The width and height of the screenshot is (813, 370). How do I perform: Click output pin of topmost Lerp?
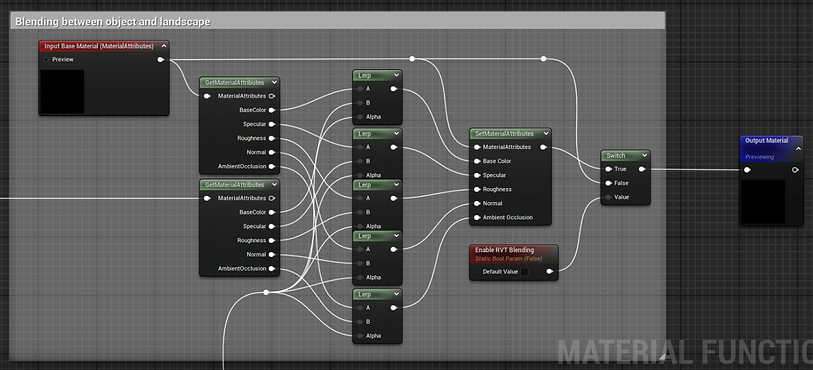pyautogui.click(x=394, y=89)
